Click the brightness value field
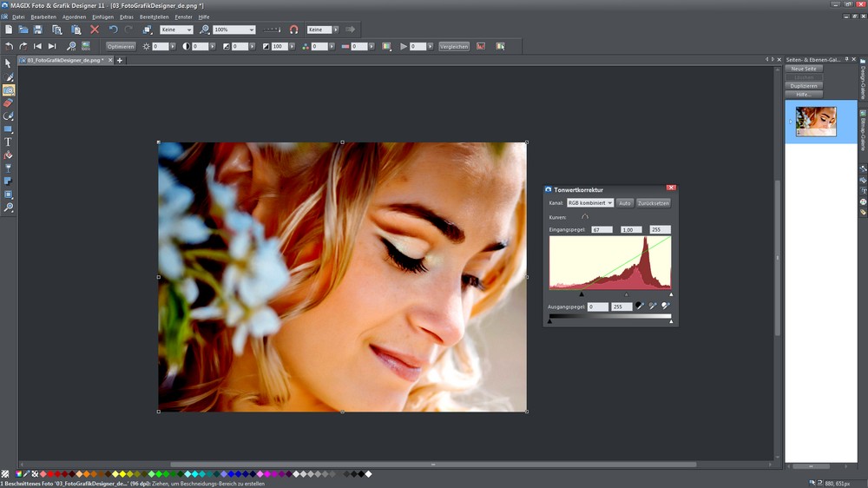This screenshot has height=488, width=868. (161, 47)
